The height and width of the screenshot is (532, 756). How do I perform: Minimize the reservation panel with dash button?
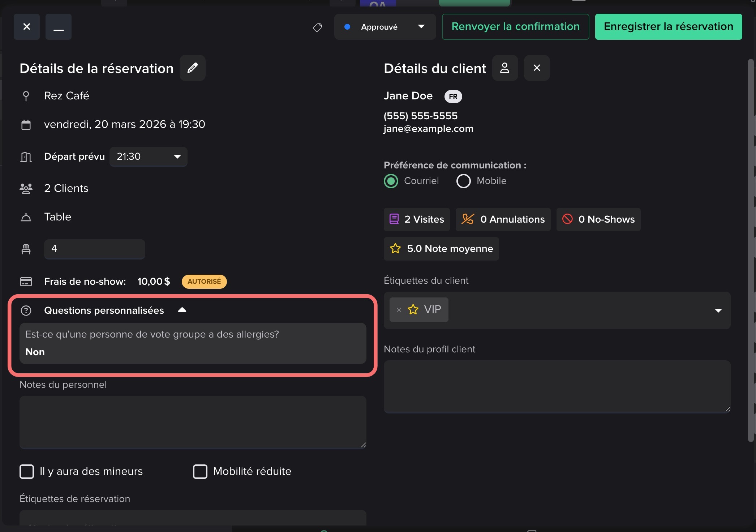pyautogui.click(x=58, y=27)
